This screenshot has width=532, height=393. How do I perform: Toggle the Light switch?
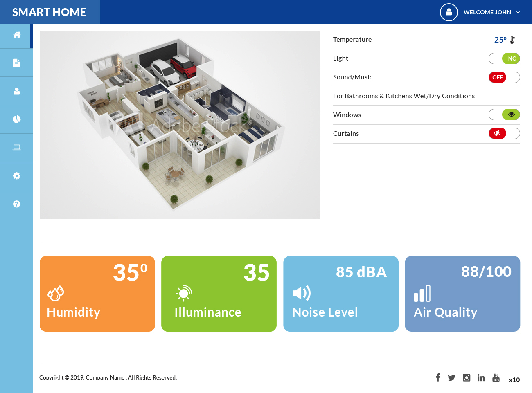pos(504,58)
